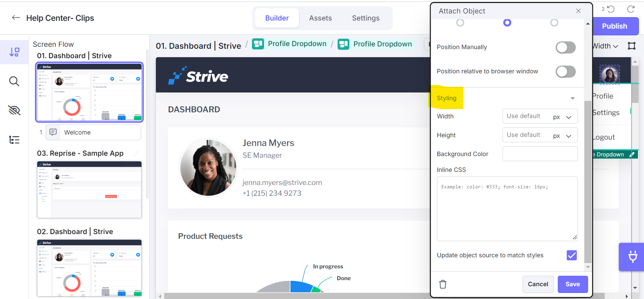644x299 pixels.
Task: Select 03. Reprise - Sample App thumbnail
Action: [x=89, y=190]
